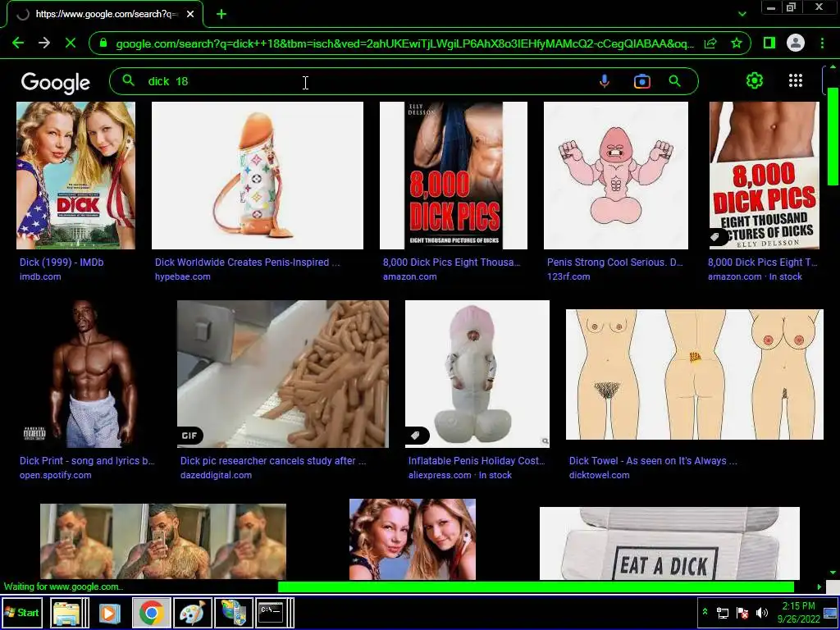Share this page via address bar icon
Screen dimensions: 840x630
[x=710, y=43]
